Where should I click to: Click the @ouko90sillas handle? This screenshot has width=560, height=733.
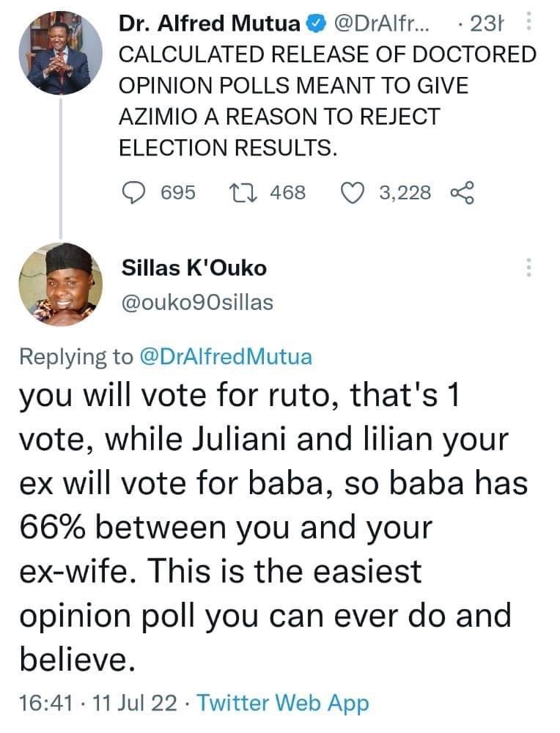197,303
